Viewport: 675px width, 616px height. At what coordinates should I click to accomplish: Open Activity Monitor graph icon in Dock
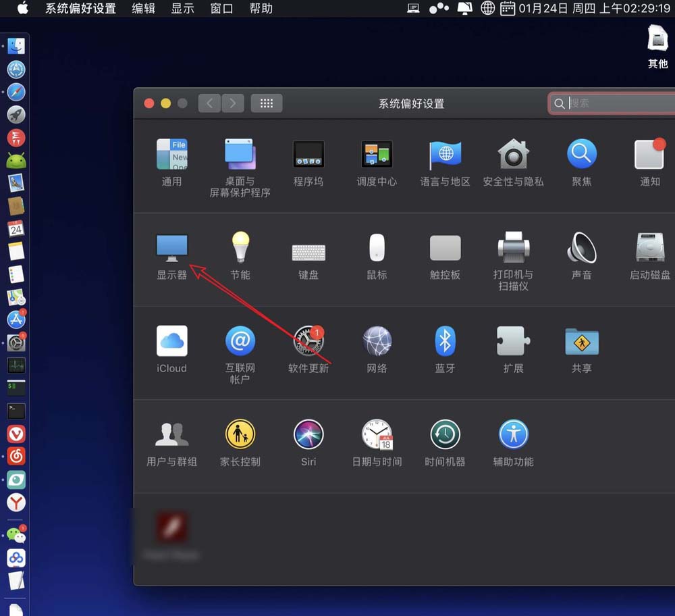(16, 365)
